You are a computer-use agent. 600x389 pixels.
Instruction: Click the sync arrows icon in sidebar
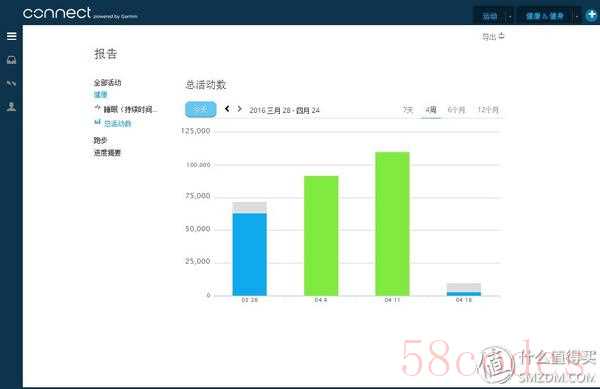(x=11, y=83)
